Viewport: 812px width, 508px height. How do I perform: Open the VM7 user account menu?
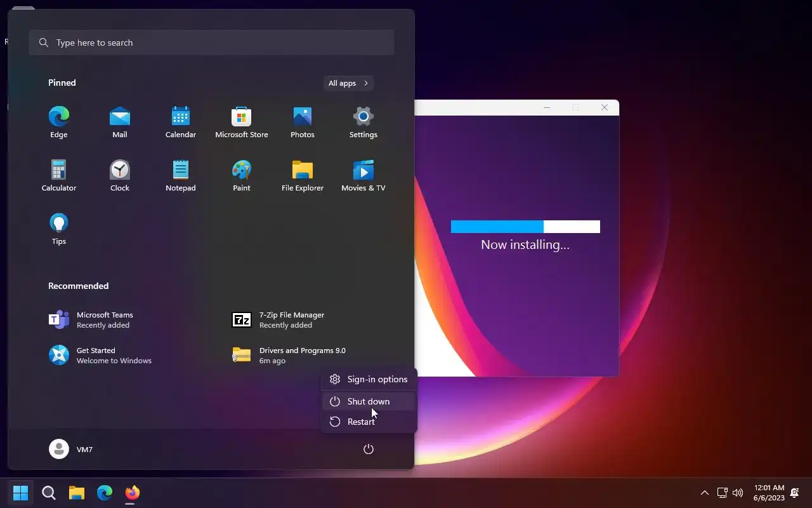pos(71,449)
